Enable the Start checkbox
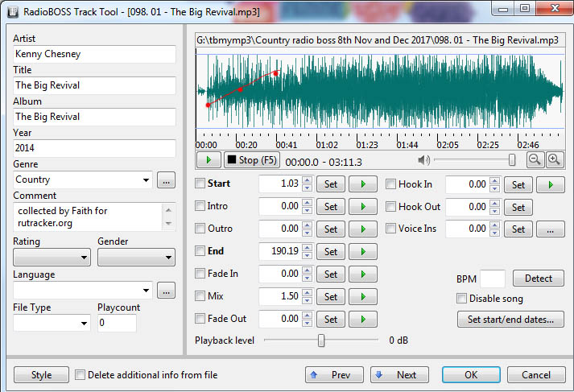The width and height of the screenshot is (574, 392). 200,184
